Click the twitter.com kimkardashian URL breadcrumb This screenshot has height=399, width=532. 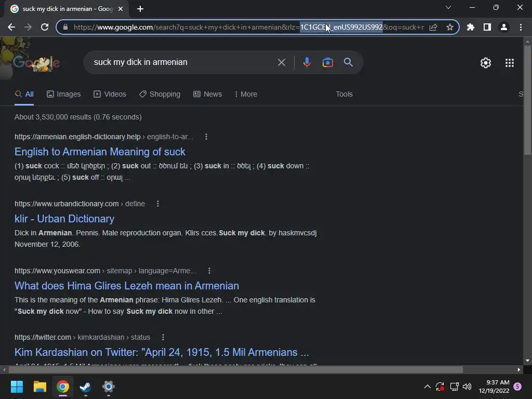pyautogui.click(x=83, y=337)
